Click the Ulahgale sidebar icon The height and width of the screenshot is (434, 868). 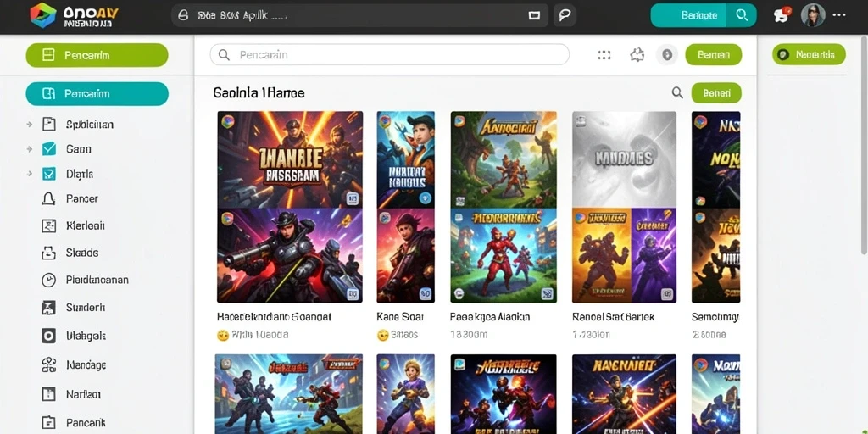48,336
